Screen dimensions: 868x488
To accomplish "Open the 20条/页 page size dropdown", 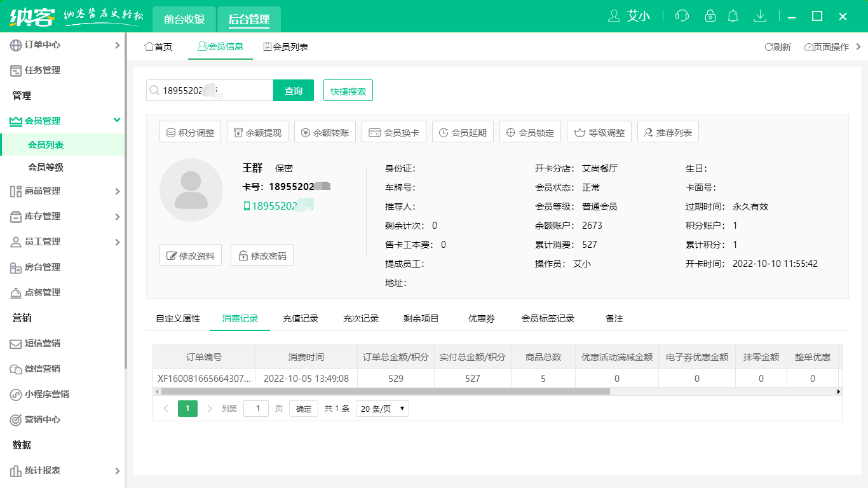I will pos(381,409).
